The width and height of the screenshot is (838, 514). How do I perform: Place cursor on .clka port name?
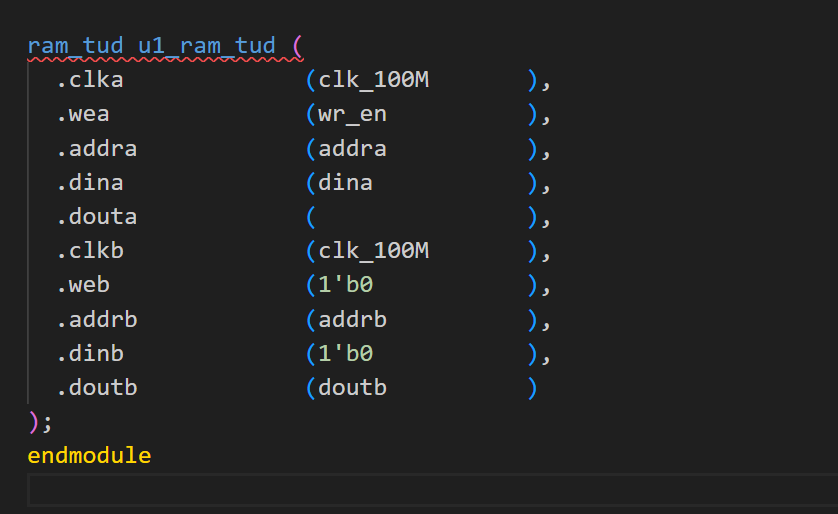90,80
